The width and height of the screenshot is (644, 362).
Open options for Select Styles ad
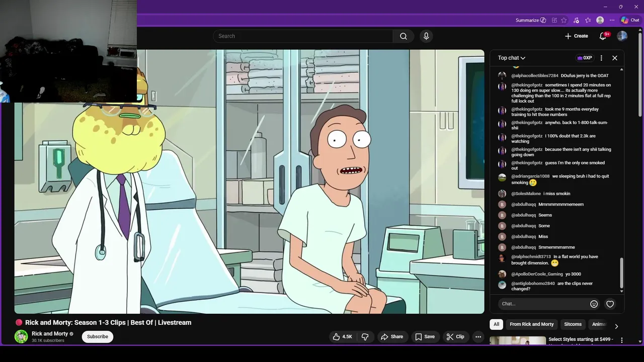(x=622, y=340)
